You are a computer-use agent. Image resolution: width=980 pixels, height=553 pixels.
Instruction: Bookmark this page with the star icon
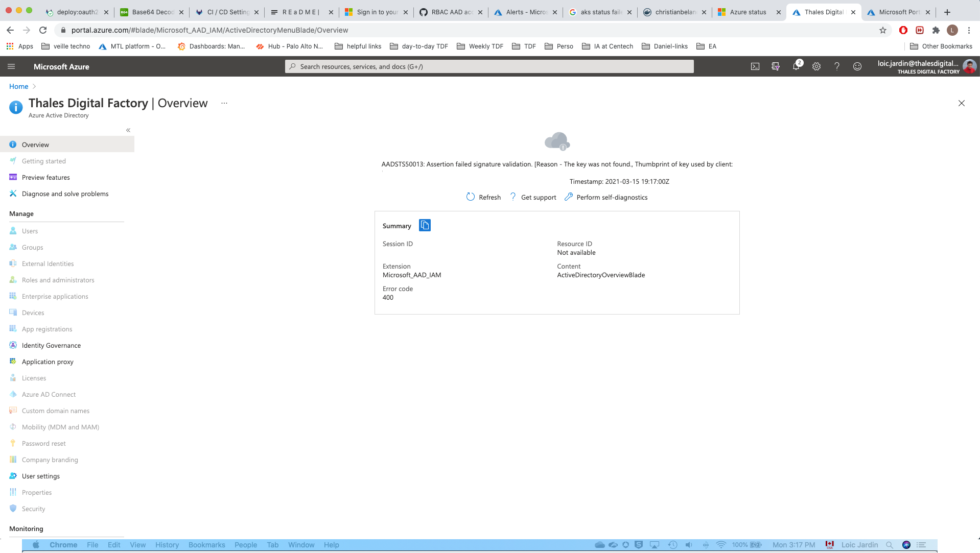[882, 30]
